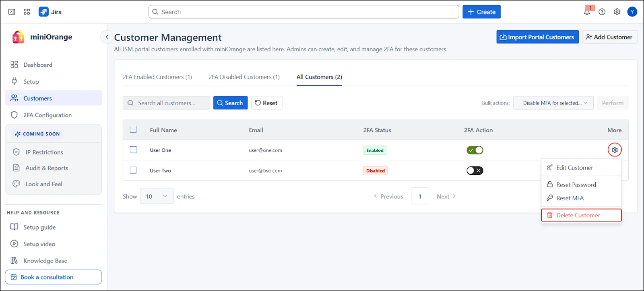Open Jira settings gear in top bar
This screenshot has height=291, width=644.
[617, 12]
